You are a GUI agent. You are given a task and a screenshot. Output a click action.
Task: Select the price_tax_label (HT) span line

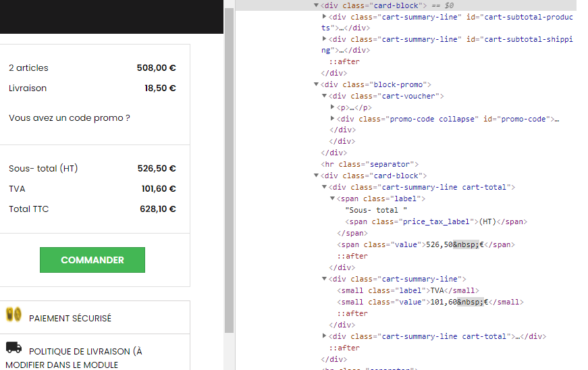[x=436, y=221]
